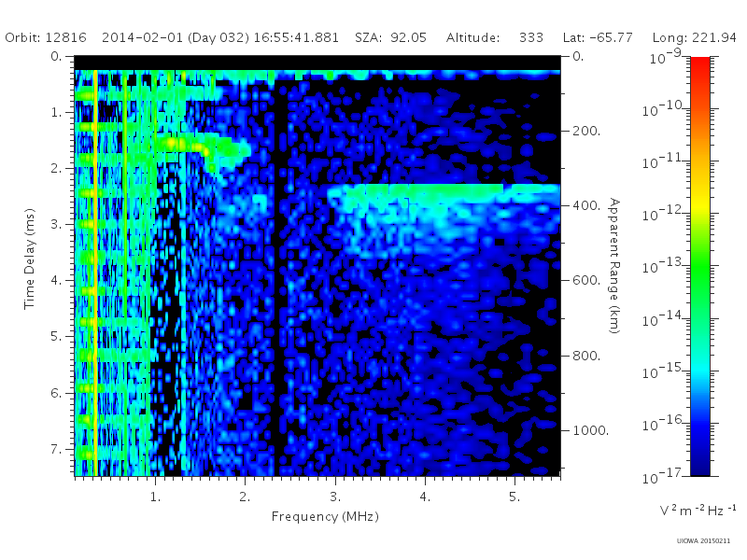The image size is (747, 560).
Task: Click the '4.' time delay tick label
Action: point(56,281)
